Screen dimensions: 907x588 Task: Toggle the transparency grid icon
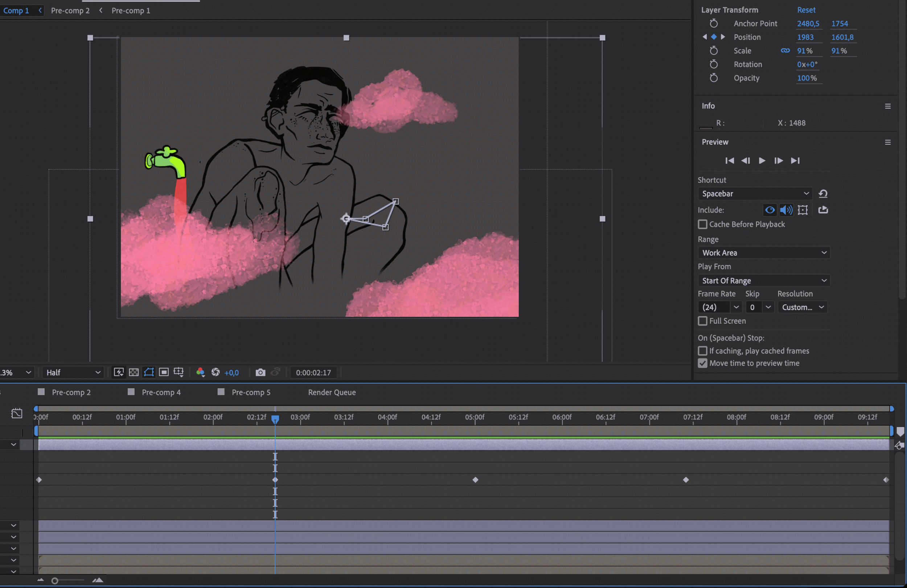(134, 372)
